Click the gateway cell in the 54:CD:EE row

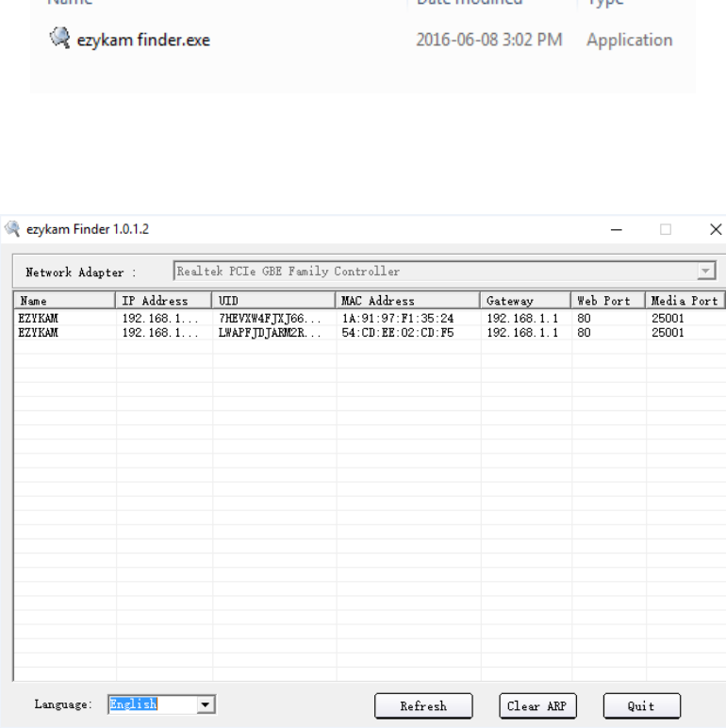522,333
